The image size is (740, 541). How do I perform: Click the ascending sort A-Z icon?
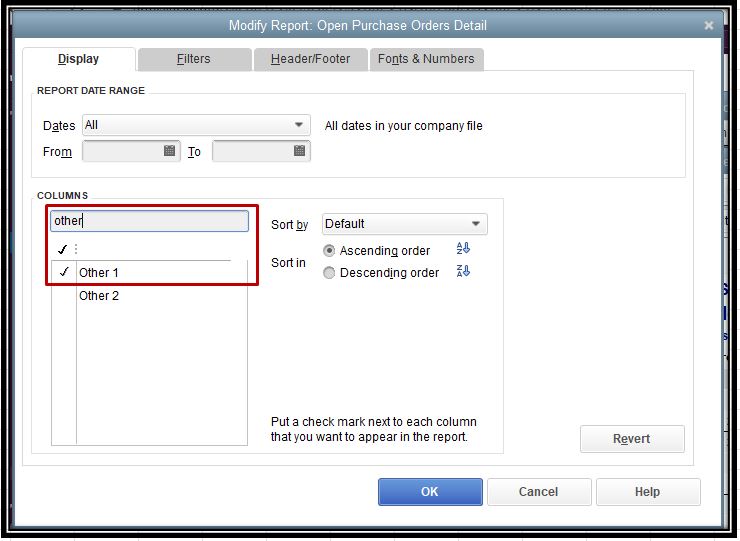coord(462,249)
